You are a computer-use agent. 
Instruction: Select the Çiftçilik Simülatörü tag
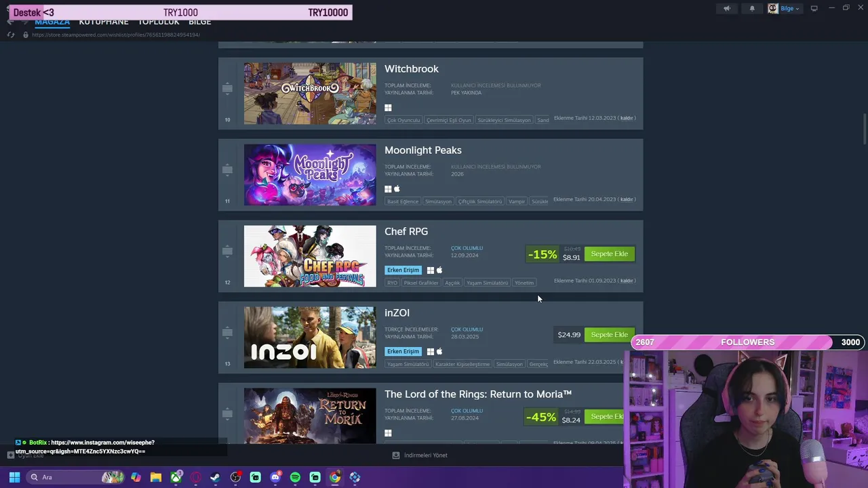click(480, 201)
